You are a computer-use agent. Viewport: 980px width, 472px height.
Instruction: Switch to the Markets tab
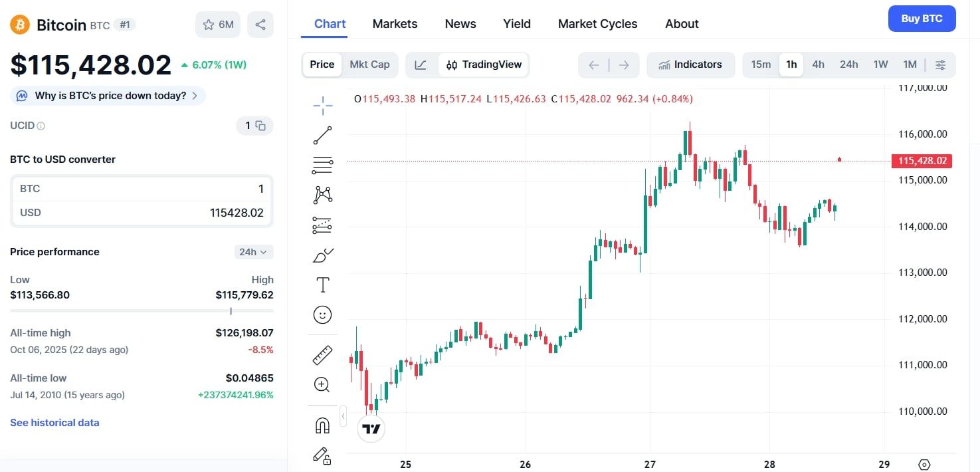tap(395, 23)
